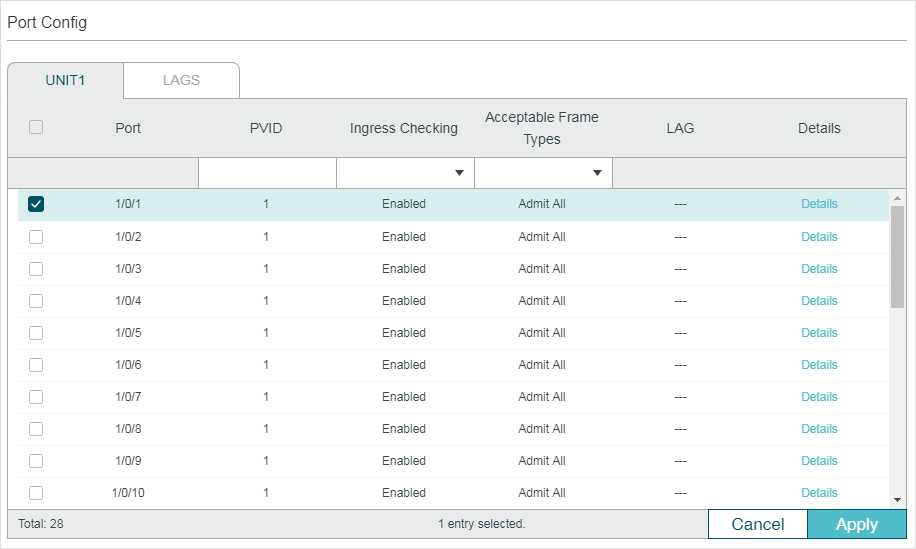Uncheck the checkbox for port 1/0/1
Image resolution: width=916 pixels, height=549 pixels.
tap(36, 204)
